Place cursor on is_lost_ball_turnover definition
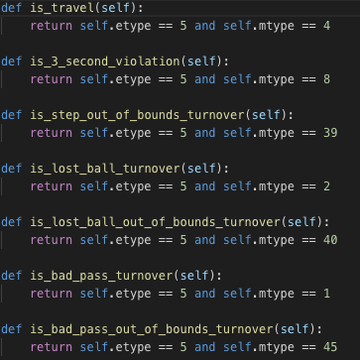This screenshot has width=360, height=360. 105,169
